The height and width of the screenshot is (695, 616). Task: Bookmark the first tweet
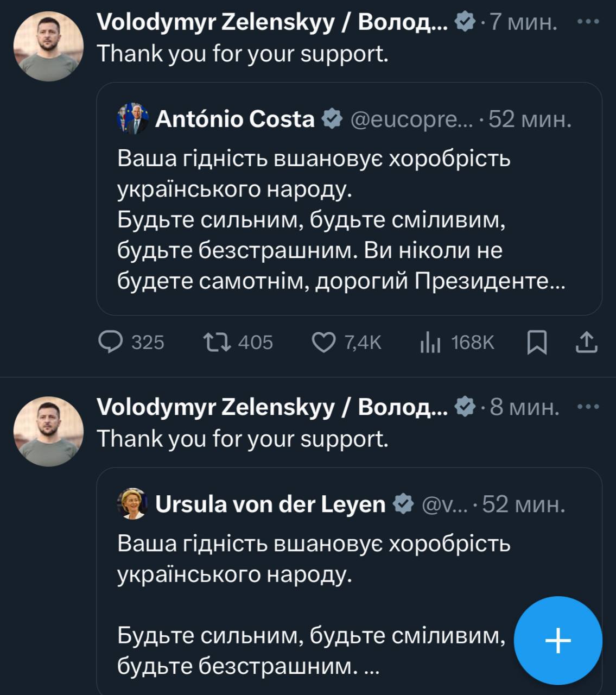pos(537,343)
